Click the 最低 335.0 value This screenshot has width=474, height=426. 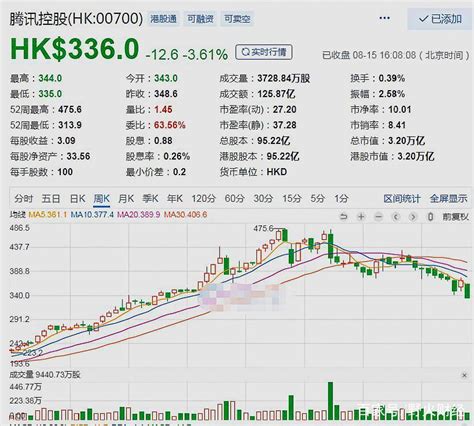coord(50,94)
